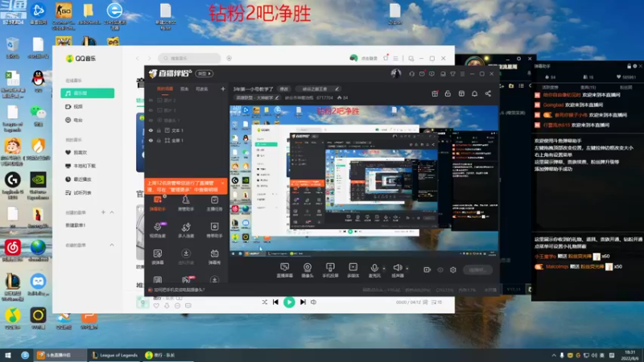644x362 pixels.
Task: Skip to next track in QQ音乐
Action: (303, 302)
